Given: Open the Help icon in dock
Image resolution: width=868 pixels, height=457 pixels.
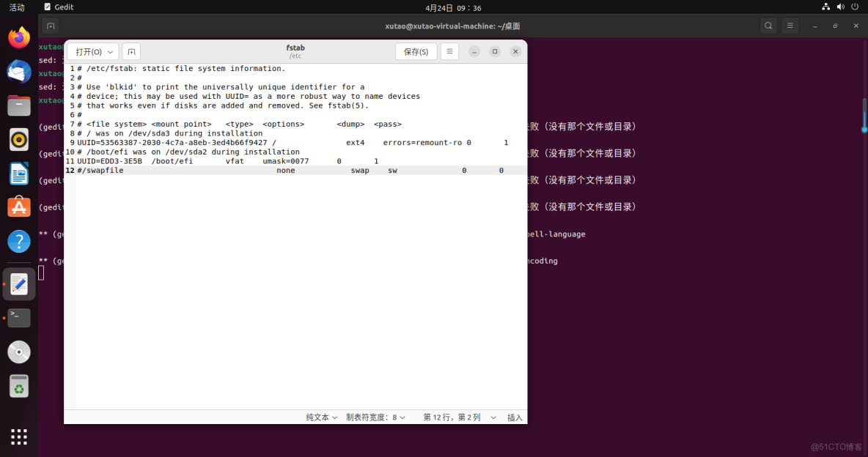Looking at the screenshot, I should coord(19,241).
